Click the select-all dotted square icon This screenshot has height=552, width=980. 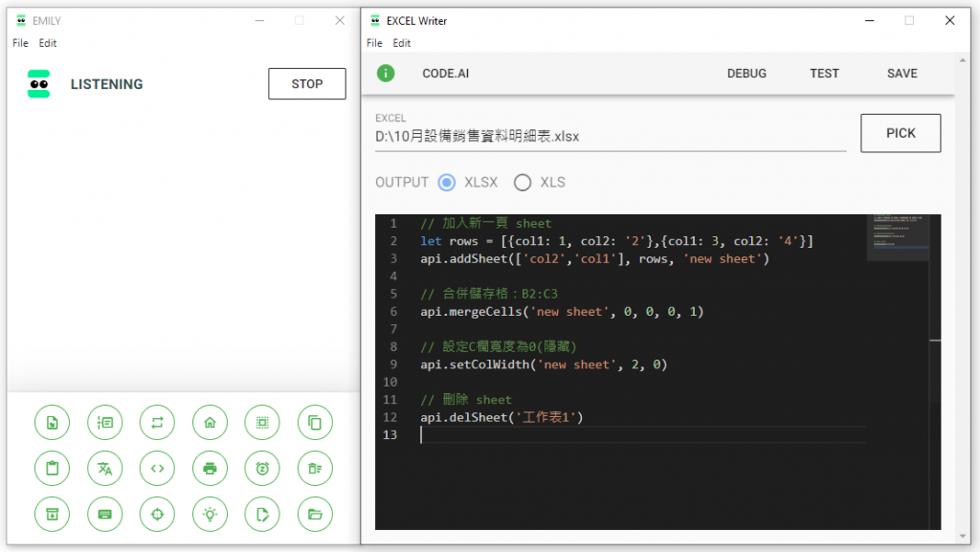262,423
